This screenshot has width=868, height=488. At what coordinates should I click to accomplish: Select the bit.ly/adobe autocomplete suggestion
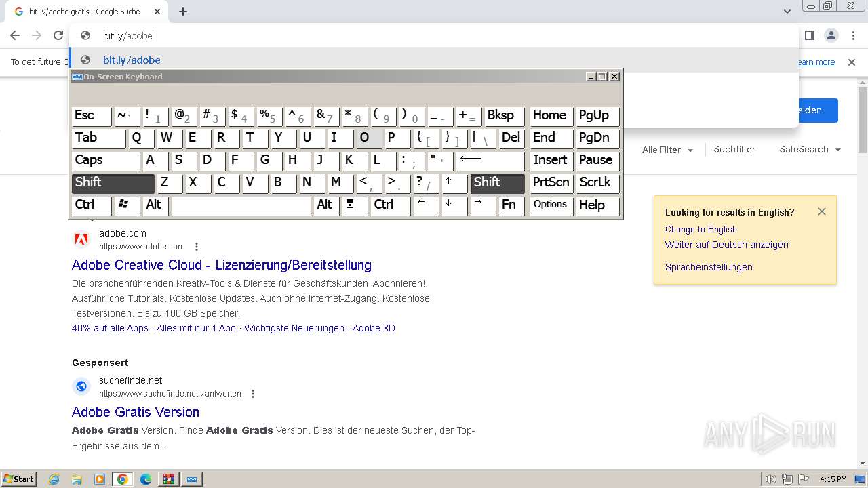(x=434, y=60)
